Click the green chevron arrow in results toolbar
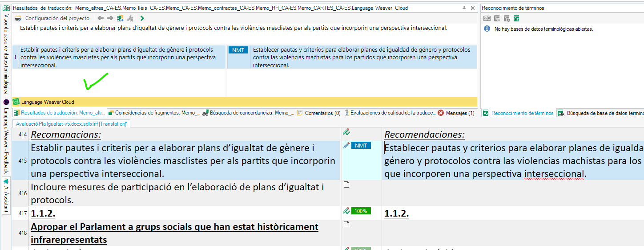644x250 pixels. coord(142,18)
